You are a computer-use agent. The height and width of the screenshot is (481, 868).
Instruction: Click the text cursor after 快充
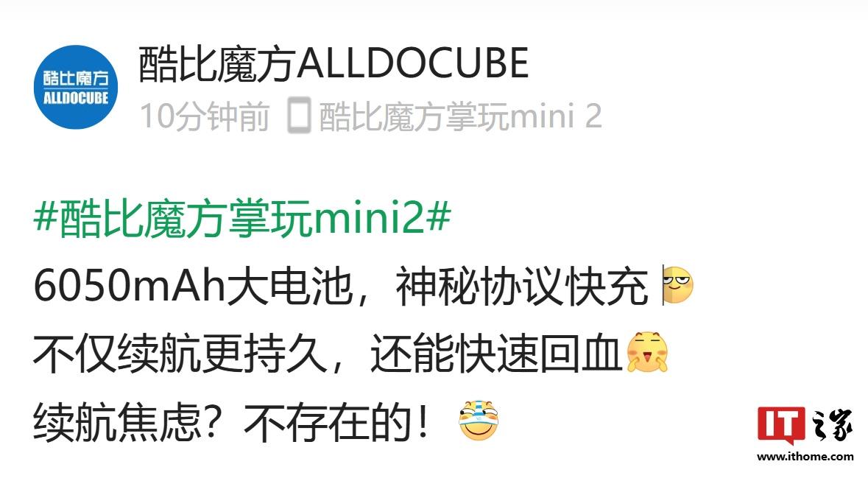pos(664,286)
